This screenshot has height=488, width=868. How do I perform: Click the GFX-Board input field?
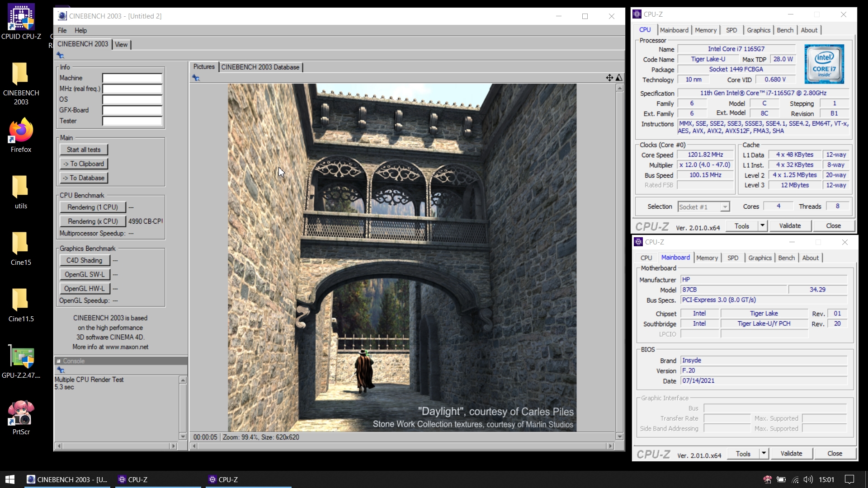click(x=132, y=110)
